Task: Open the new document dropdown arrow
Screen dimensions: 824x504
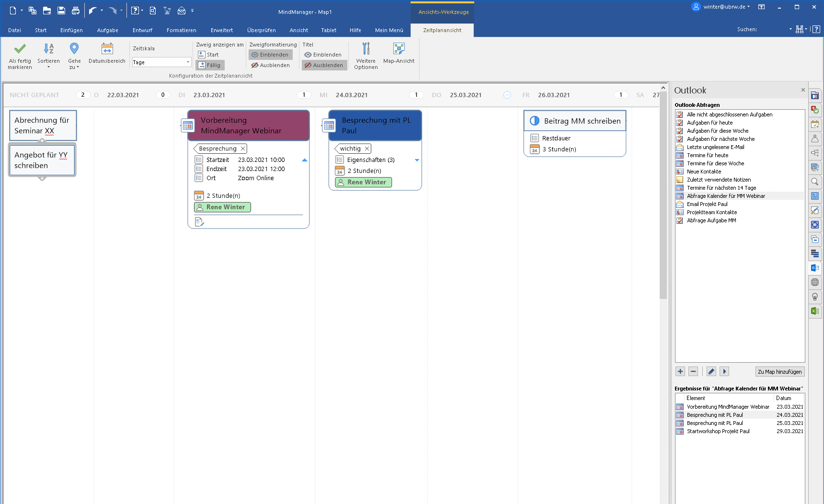Action: click(22, 11)
